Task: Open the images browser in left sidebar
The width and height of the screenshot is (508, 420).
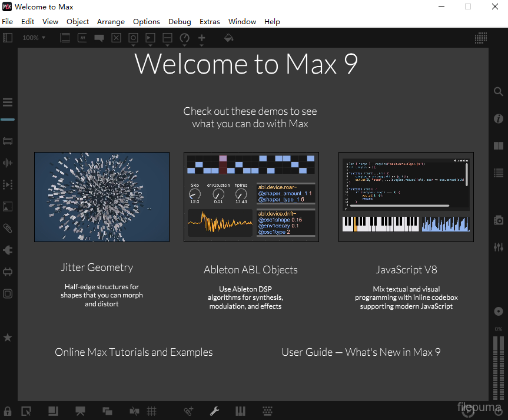Action: [x=8, y=207]
